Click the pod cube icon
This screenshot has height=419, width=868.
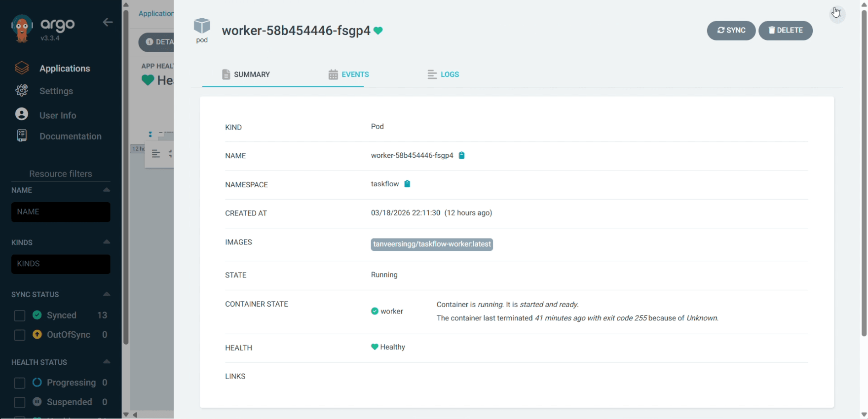(x=202, y=26)
